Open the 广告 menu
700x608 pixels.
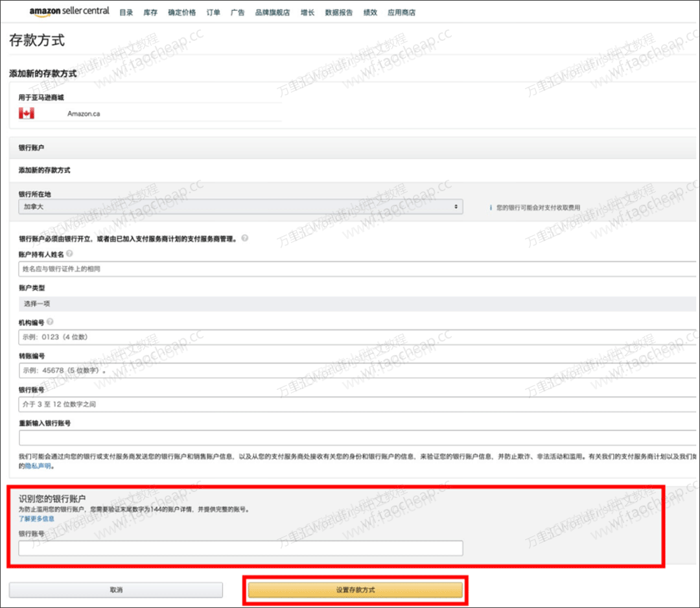[x=237, y=12]
